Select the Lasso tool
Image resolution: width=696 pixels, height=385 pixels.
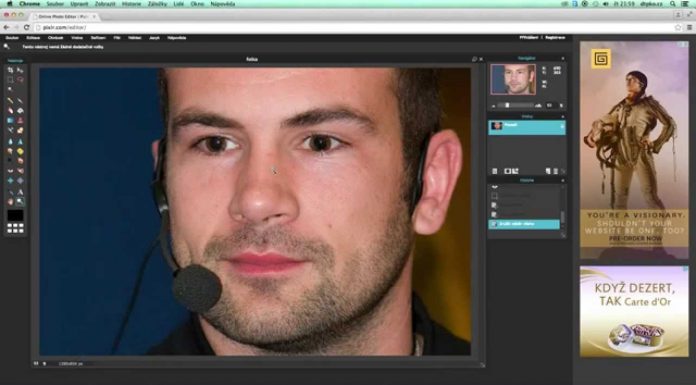coord(20,80)
